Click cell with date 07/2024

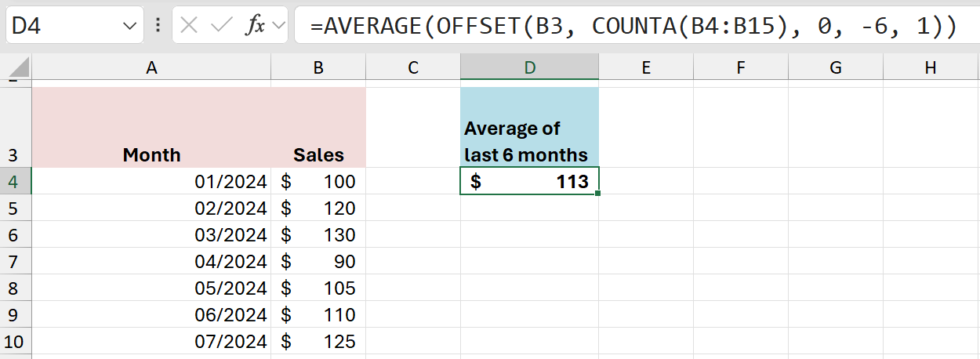[151, 341]
